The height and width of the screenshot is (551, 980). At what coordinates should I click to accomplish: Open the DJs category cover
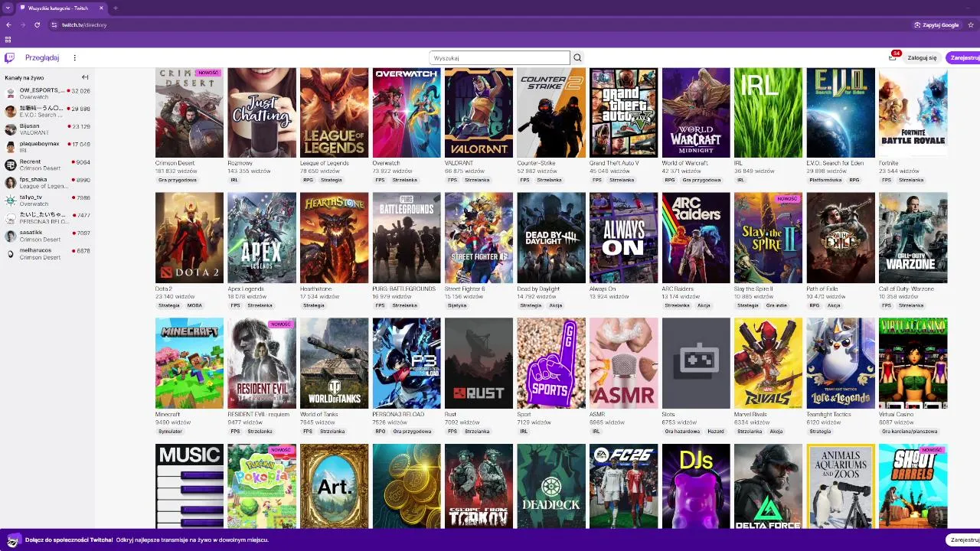(x=696, y=486)
